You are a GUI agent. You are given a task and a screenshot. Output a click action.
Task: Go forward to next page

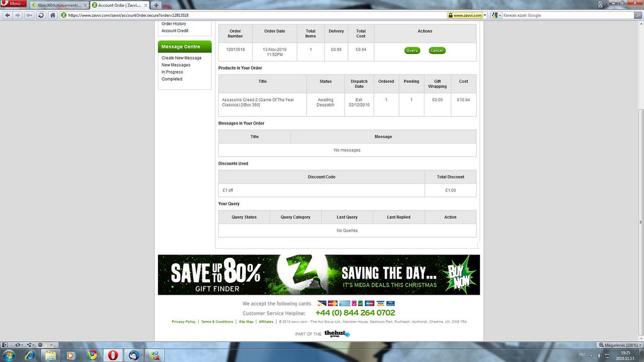(18, 15)
